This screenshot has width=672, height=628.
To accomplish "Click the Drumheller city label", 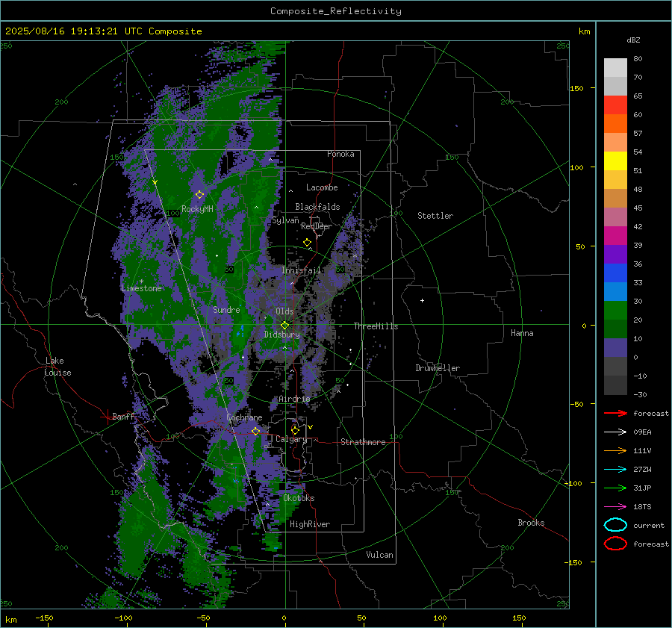I will pos(438,368).
